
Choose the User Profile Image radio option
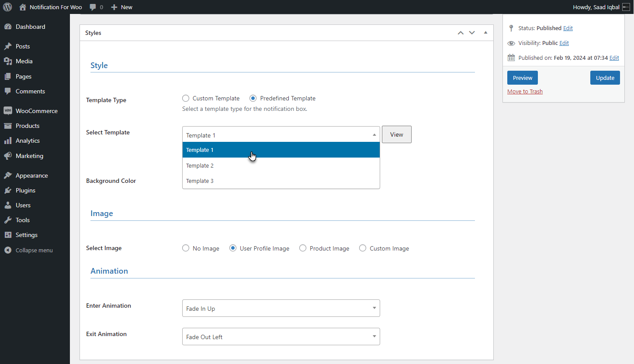click(x=233, y=248)
